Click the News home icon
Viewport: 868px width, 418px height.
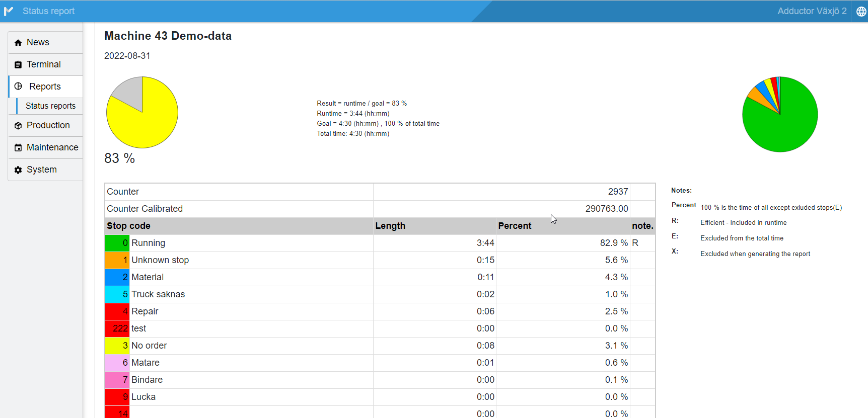18,43
